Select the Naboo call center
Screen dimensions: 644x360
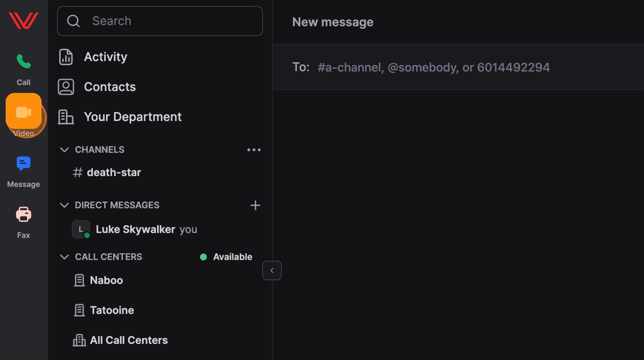[x=106, y=281]
